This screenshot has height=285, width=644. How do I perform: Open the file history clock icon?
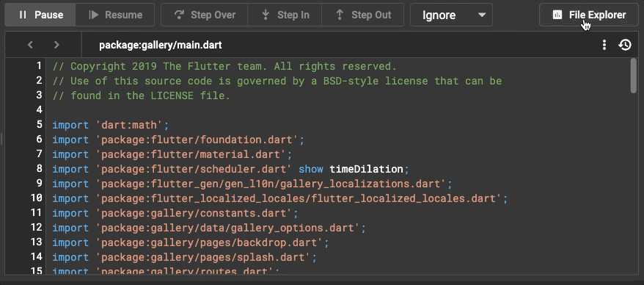(x=625, y=44)
